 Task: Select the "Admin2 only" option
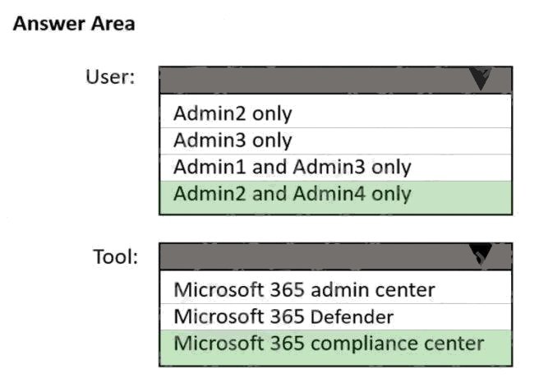[233, 113]
